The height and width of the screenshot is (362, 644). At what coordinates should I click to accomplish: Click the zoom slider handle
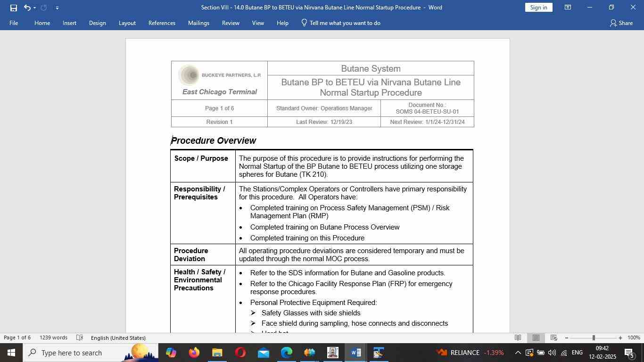tap(594, 338)
